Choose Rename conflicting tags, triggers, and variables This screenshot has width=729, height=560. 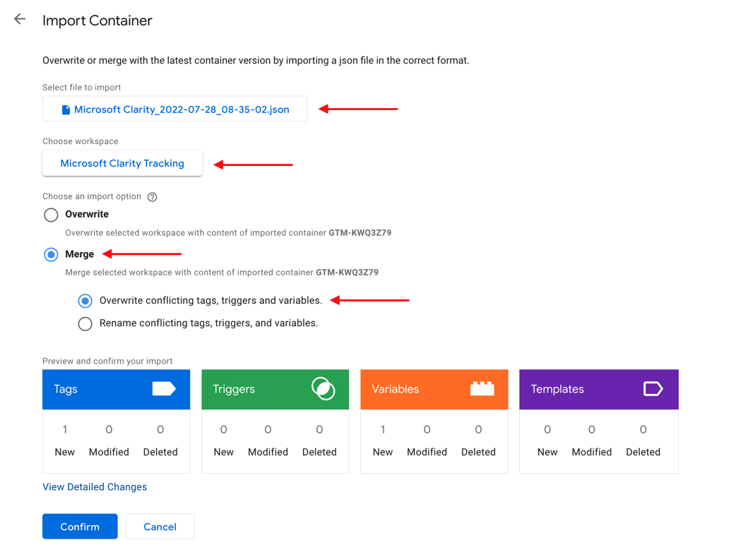[85, 323]
